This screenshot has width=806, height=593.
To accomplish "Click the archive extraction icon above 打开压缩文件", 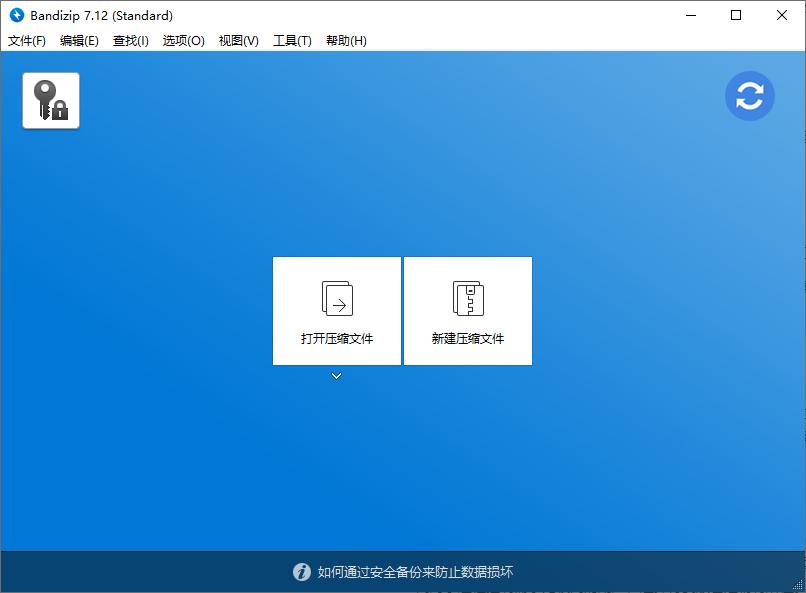I will [336, 297].
